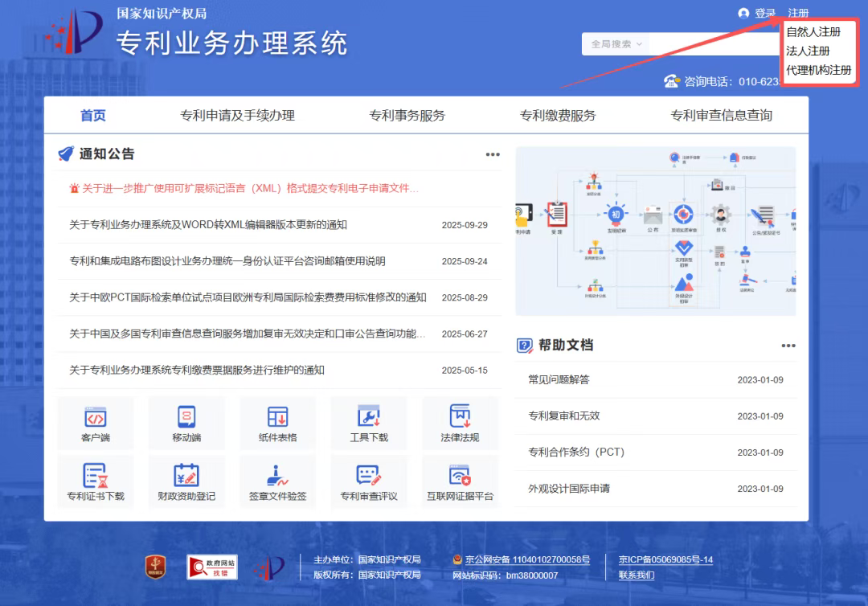
Task: Open more notices via 通知公告 ellipsis
Action: [x=492, y=154]
